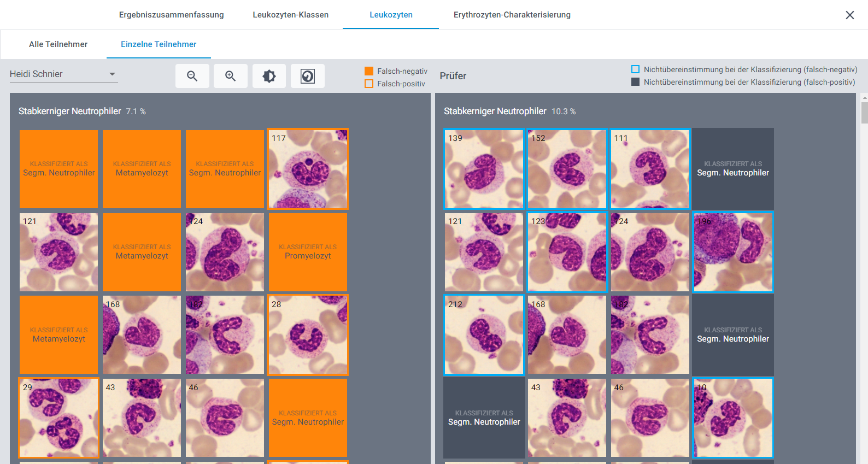Toggle the falsch-negativ Nichtübereinstimmung checkbox
Viewport: 868px width, 464px height.
click(x=635, y=69)
